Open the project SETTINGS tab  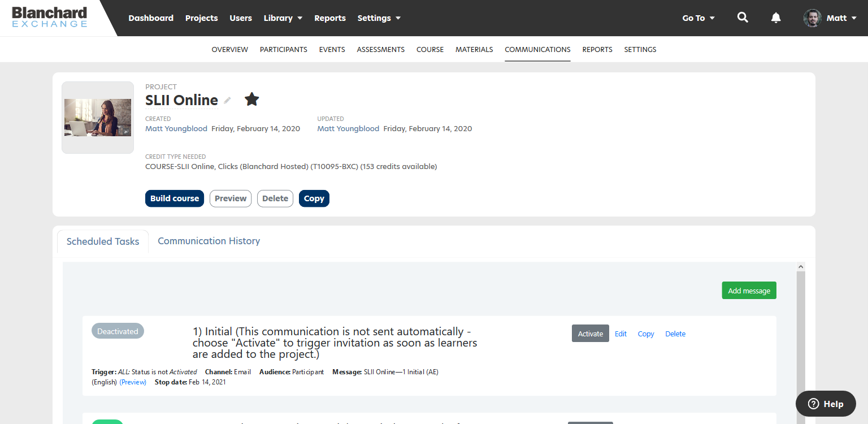click(x=640, y=50)
